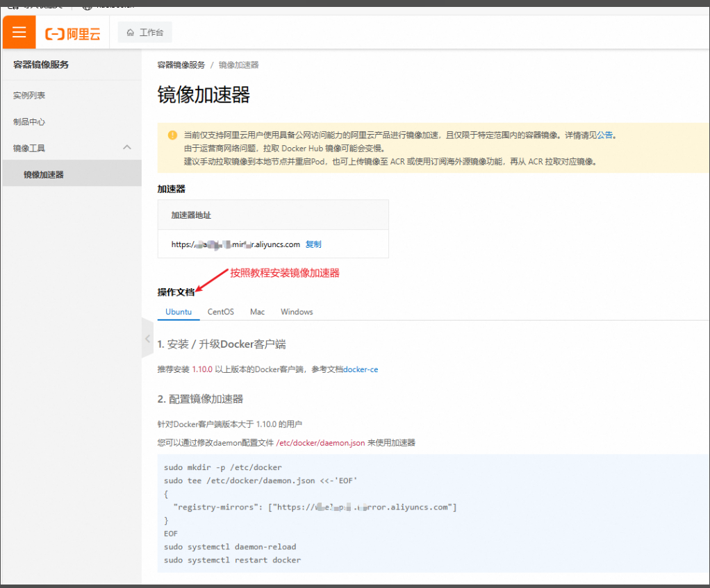Viewport: 710px width, 588px height.
Task: Click the 容器镜像服务 sidebar title
Action: pyautogui.click(x=41, y=65)
